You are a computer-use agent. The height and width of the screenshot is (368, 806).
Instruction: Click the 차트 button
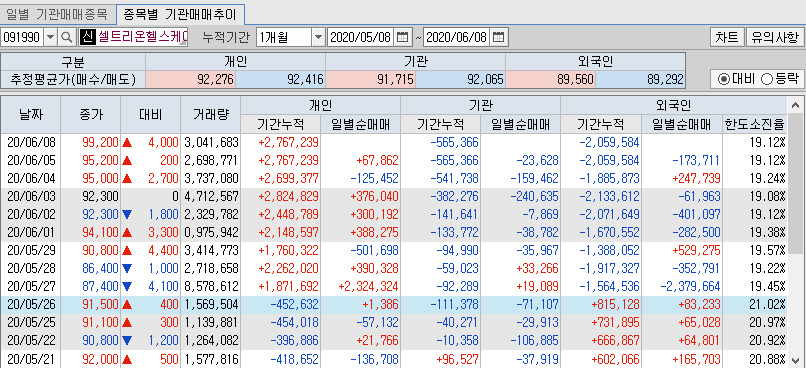pos(727,37)
